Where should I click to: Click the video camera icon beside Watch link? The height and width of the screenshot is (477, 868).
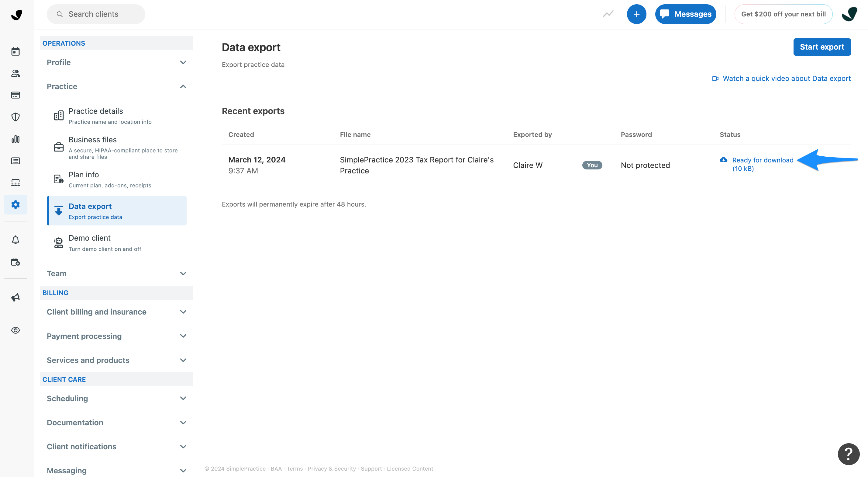[x=715, y=78]
